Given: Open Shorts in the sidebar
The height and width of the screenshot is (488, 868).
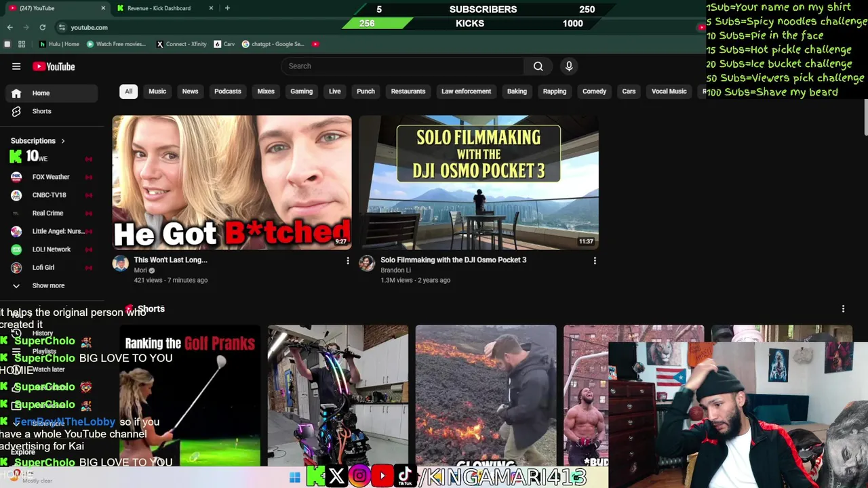Looking at the screenshot, I should tap(51, 111).
